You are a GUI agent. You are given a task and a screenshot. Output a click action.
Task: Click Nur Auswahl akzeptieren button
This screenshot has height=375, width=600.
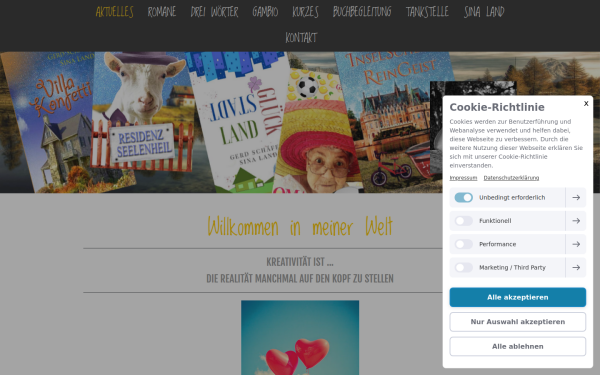point(517,322)
